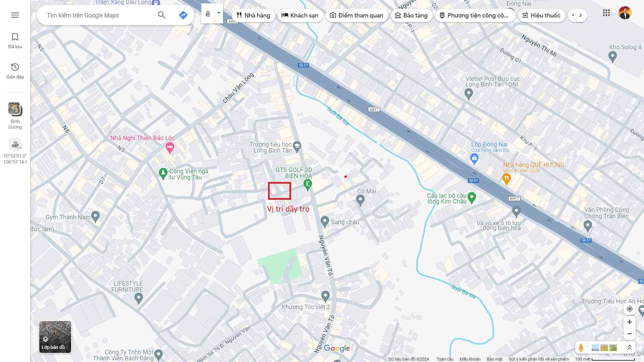Open Saved places (Đã lưu)
644x362 pixels.
pos(15,41)
